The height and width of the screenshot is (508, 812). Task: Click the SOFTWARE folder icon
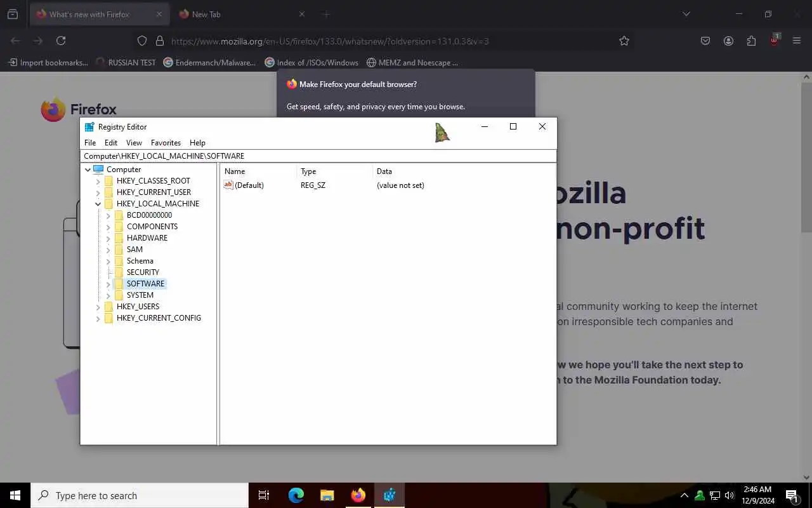coord(119,284)
